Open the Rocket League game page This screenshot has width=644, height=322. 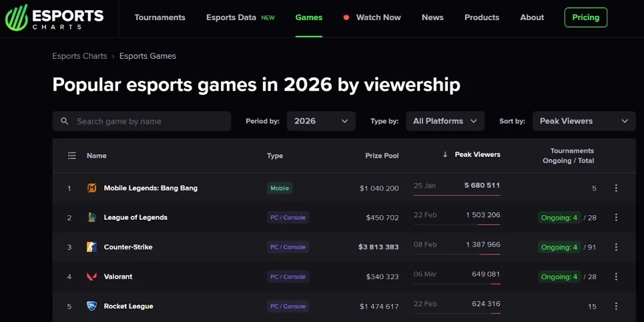click(129, 307)
